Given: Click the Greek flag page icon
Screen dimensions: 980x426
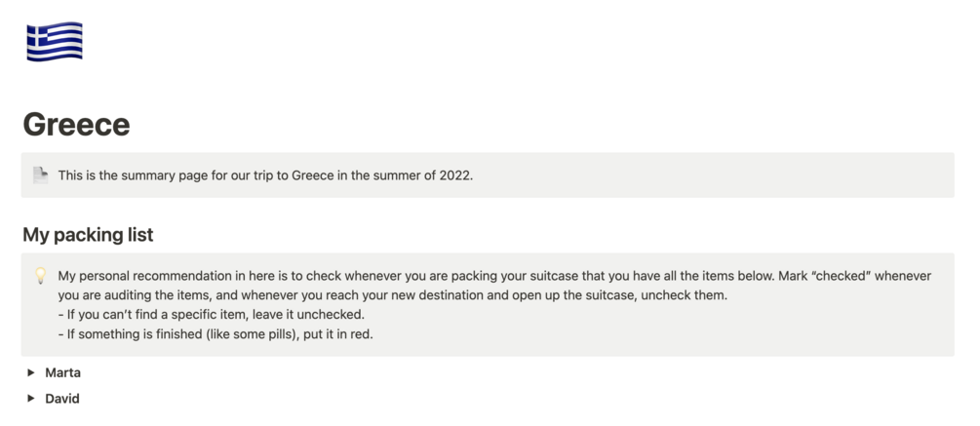Looking at the screenshot, I should click(55, 41).
